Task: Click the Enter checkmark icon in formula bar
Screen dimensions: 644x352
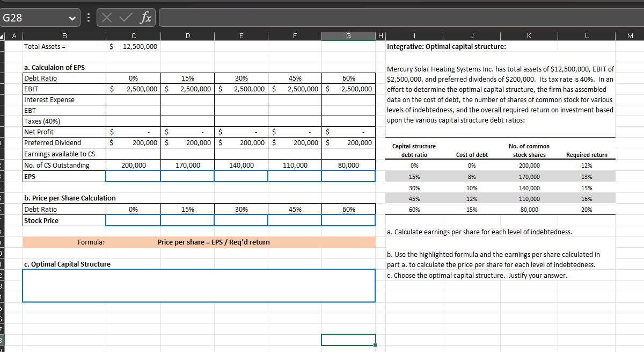Action: (125, 18)
